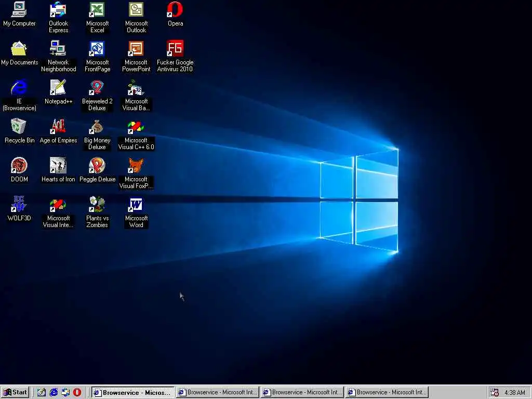Launch Internet Explorer from Quick Launch
The width and height of the screenshot is (532, 399).
[54, 392]
